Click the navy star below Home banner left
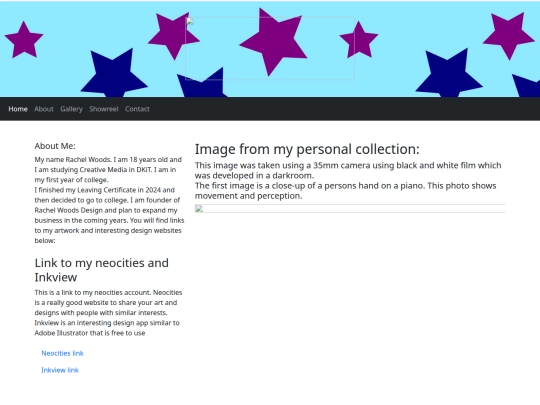This screenshot has height=405, width=540. coord(114,74)
